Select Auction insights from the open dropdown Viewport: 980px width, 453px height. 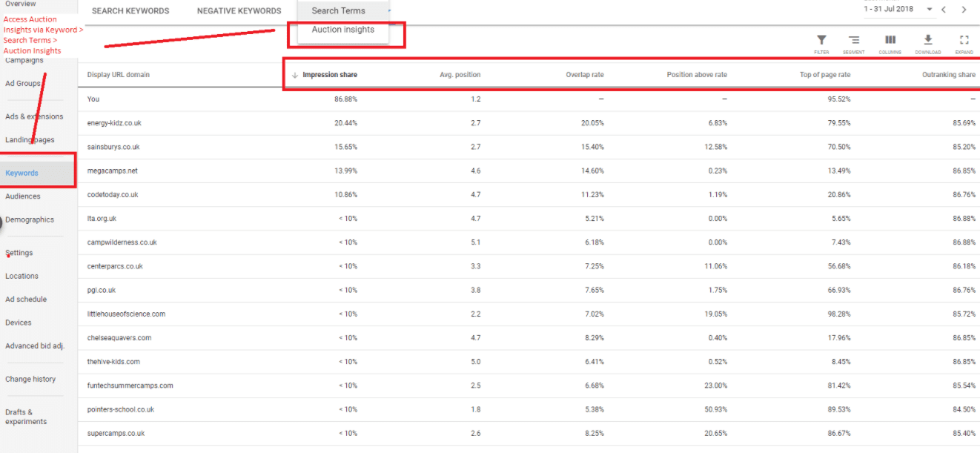(x=345, y=30)
